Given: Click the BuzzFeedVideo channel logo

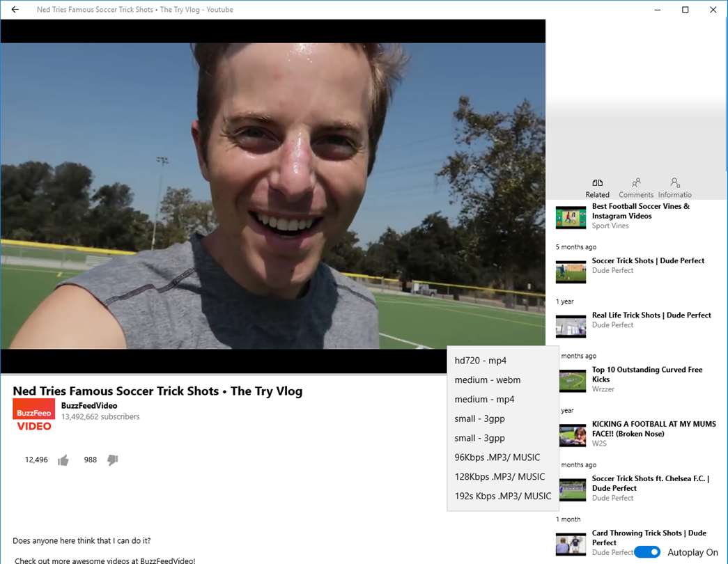Looking at the screenshot, I should tap(34, 416).
